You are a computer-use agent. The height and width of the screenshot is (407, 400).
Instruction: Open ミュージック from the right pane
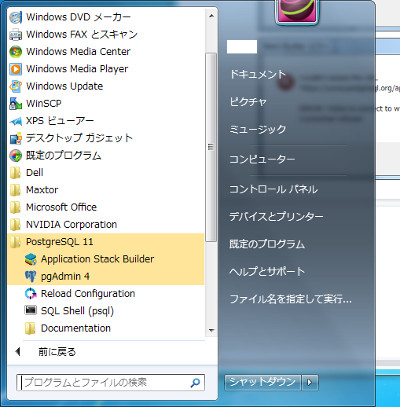[x=258, y=129]
